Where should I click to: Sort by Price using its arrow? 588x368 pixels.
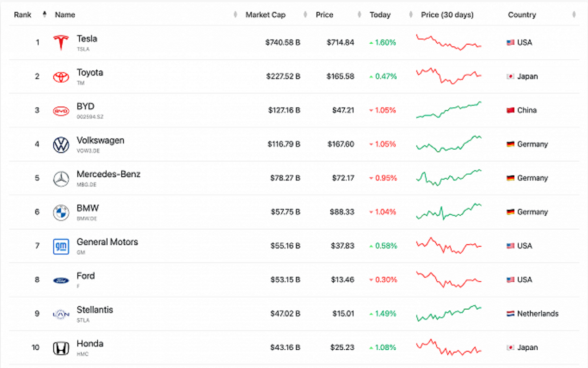pos(359,15)
